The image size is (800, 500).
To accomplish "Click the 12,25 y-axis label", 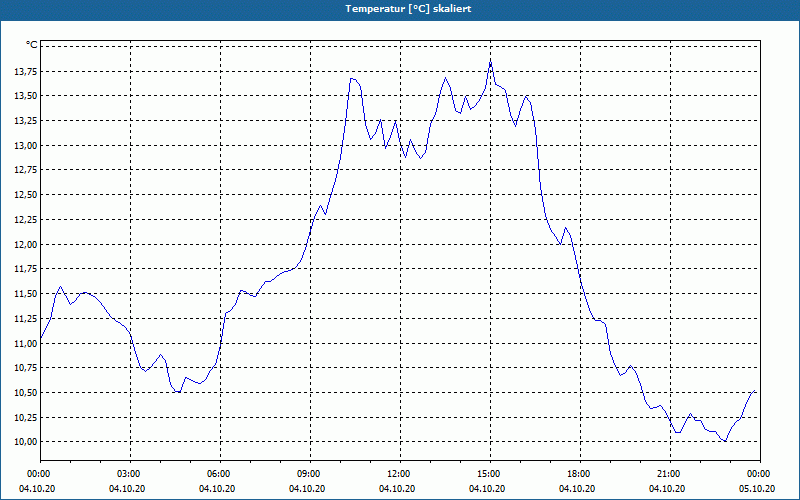I will click(26, 220).
